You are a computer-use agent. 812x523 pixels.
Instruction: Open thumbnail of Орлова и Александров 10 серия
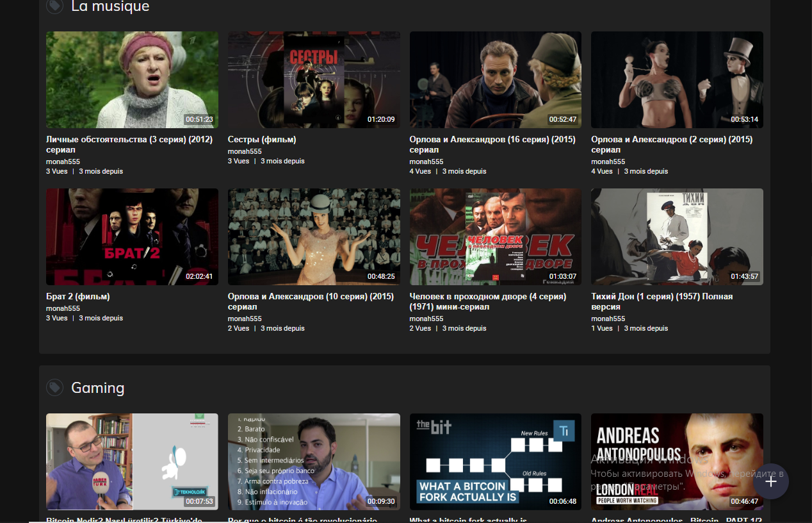pyautogui.click(x=314, y=237)
